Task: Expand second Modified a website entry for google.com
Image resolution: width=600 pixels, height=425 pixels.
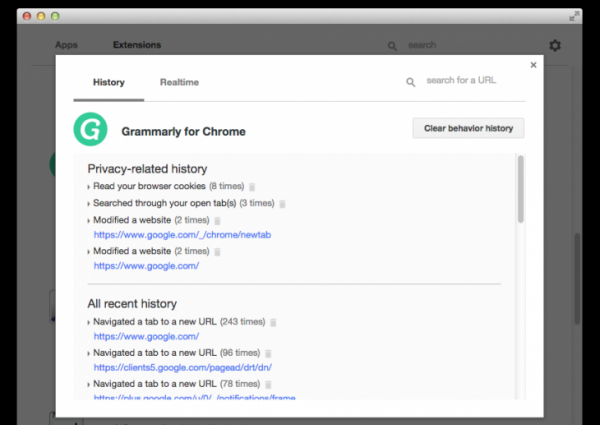Action: 88,252
